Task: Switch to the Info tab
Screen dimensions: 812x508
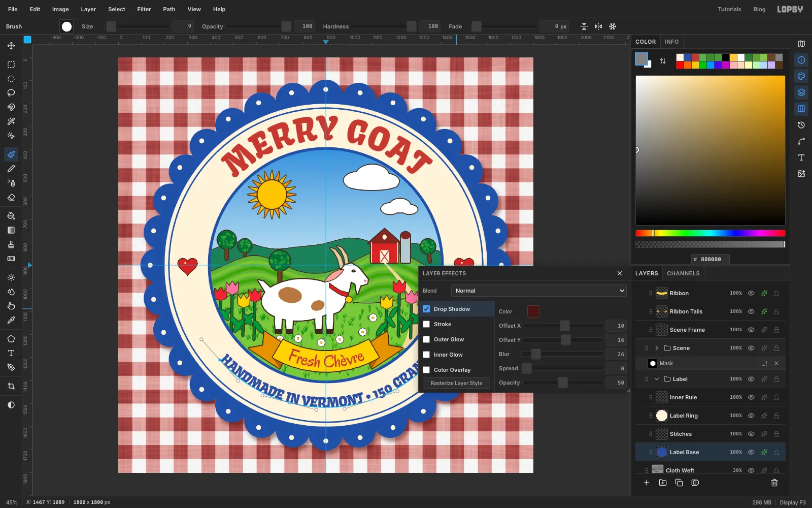Action: click(671, 42)
